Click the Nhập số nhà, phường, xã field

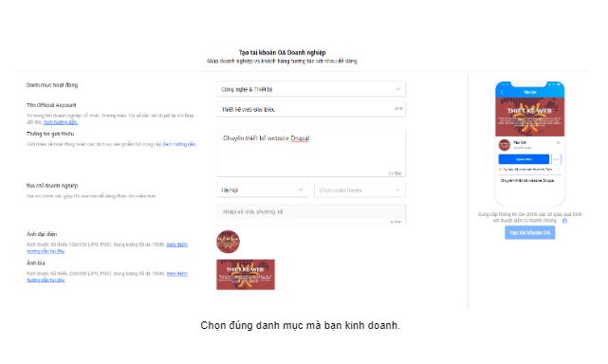pyautogui.click(x=311, y=214)
